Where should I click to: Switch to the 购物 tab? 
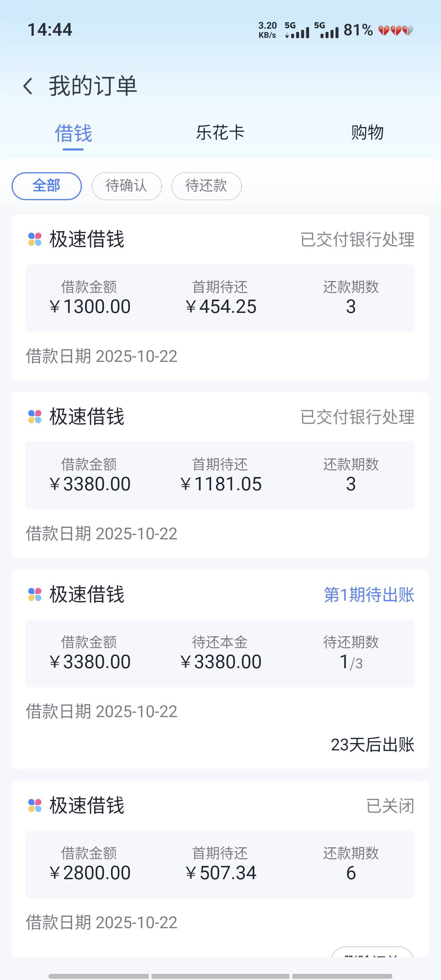(367, 133)
